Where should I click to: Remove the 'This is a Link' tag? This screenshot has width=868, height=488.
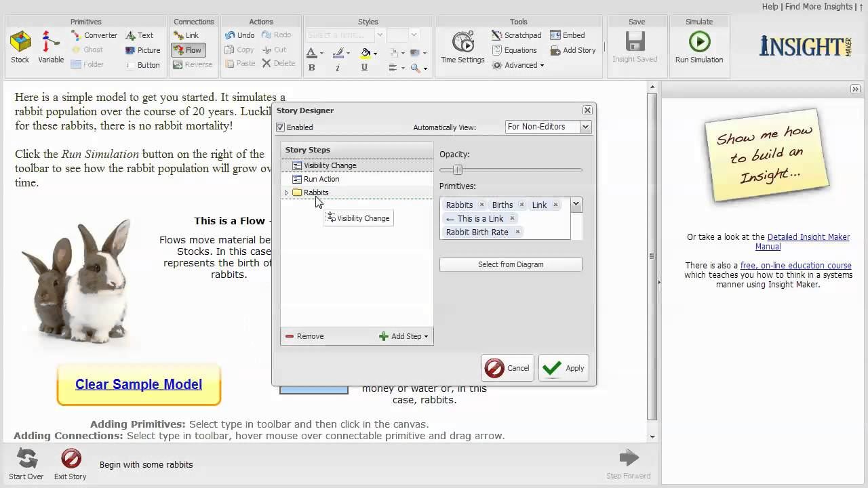(512, 218)
